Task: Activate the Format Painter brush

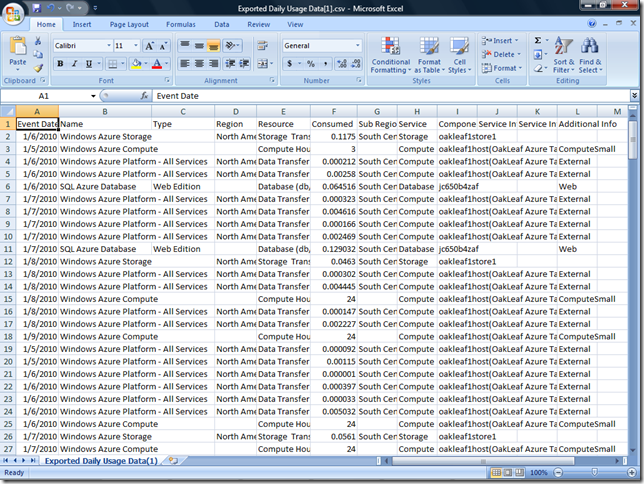Action: tap(38, 67)
